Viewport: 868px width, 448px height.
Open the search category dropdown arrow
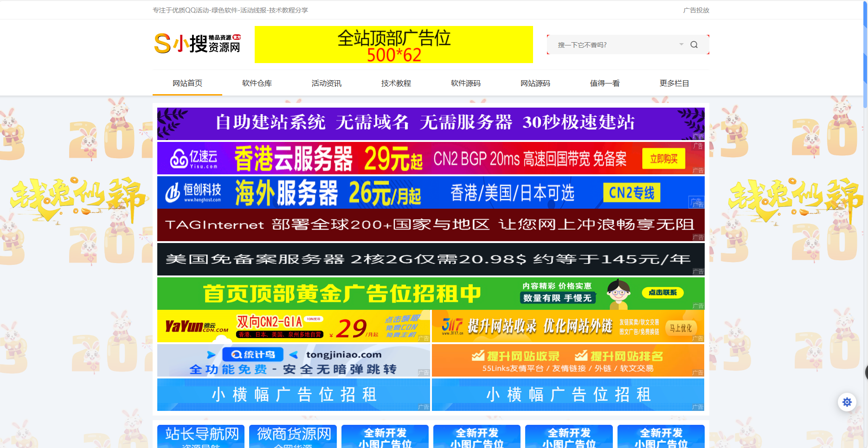tap(681, 45)
